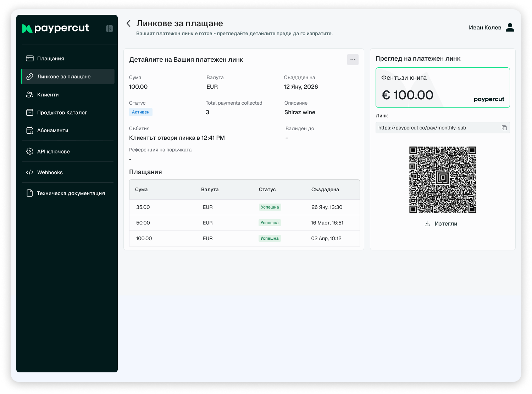532x394 pixels.
Task: Click the Фентъзи книга preview card
Action: (443, 88)
